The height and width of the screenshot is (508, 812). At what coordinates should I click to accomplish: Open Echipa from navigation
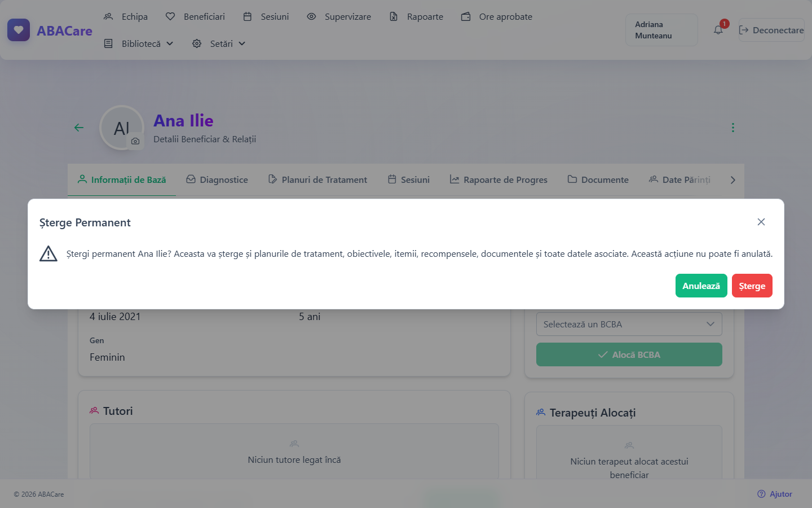click(x=126, y=17)
